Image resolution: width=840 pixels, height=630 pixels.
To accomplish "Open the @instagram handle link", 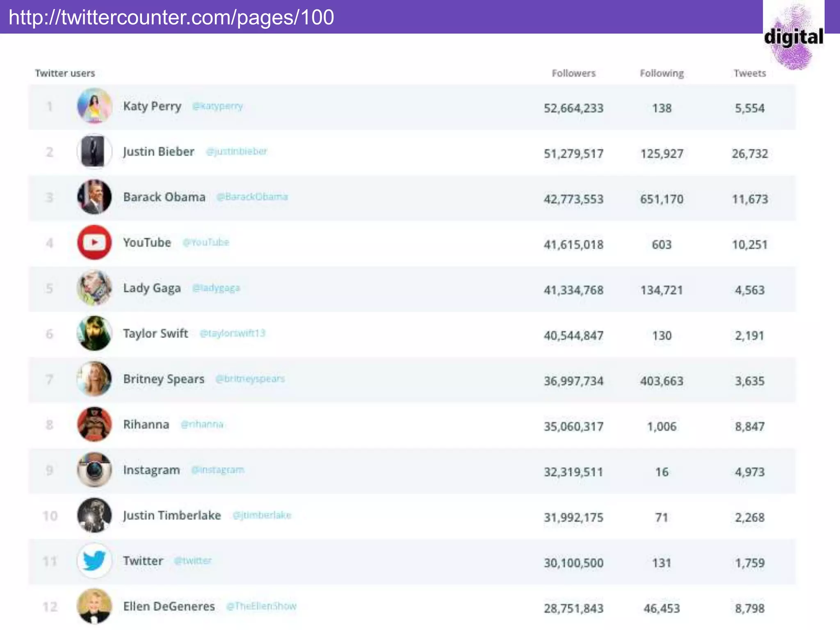I will pyautogui.click(x=218, y=470).
